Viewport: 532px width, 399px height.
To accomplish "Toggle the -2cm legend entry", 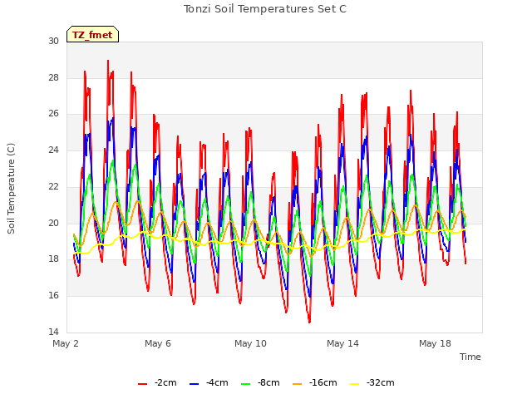I will click(x=157, y=382).
